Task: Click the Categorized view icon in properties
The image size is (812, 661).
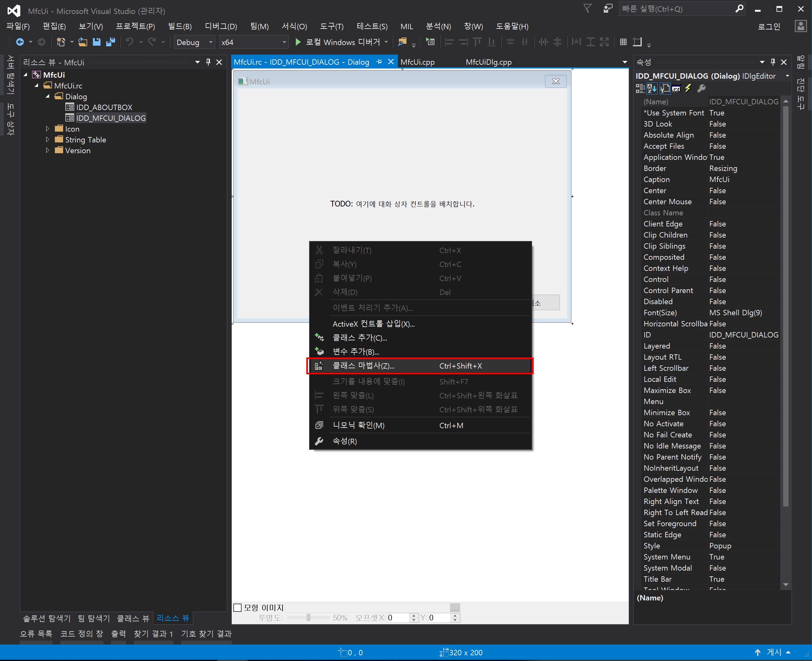Action: [640, 88]
